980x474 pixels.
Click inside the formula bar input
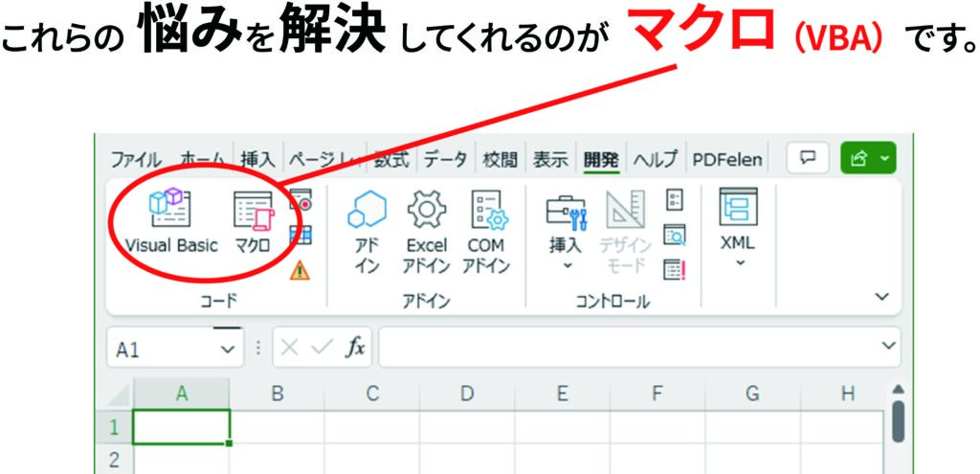tap(622, 349)
